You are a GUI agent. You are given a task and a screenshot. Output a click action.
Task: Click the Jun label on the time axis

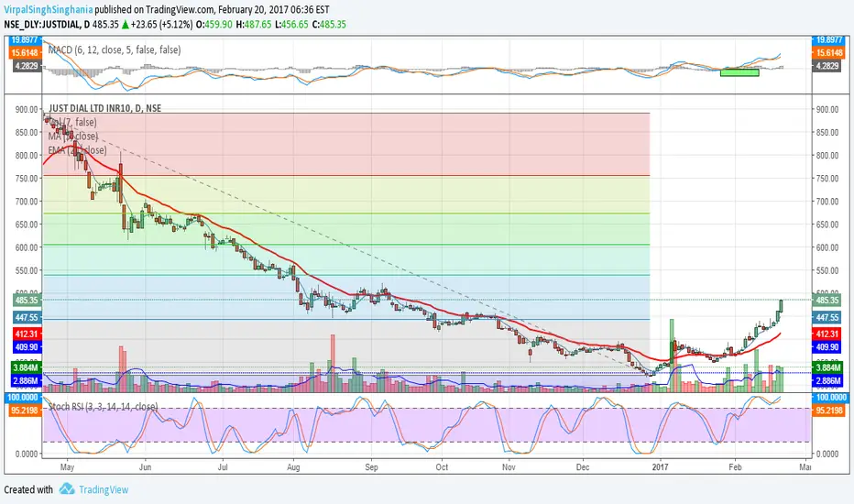145,467
